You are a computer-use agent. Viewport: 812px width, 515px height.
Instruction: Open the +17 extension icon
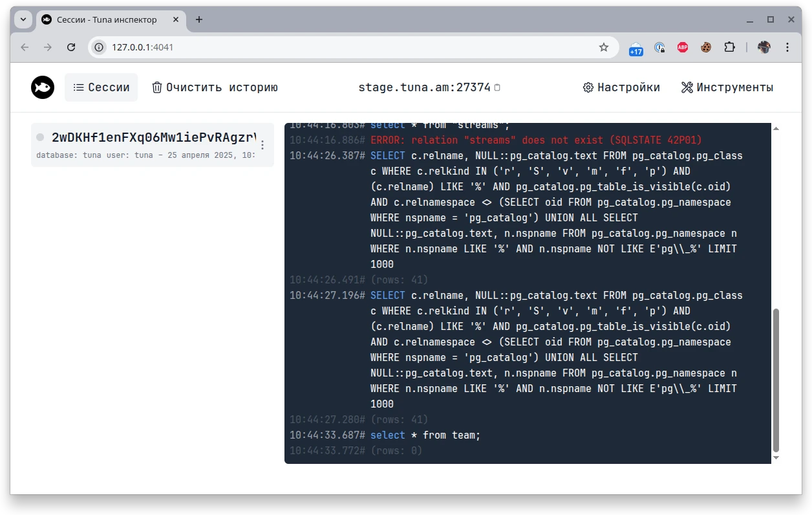(636, 48)
